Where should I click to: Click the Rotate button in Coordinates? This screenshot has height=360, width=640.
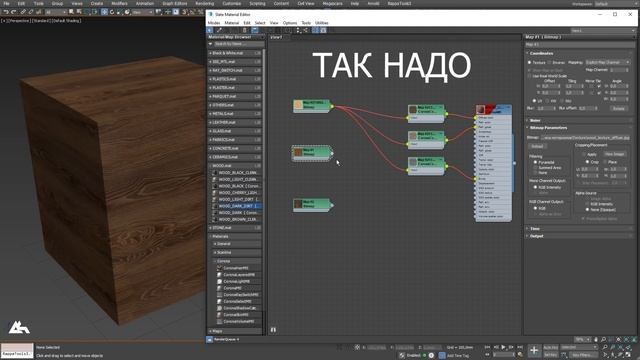click(x=619, y=108)
